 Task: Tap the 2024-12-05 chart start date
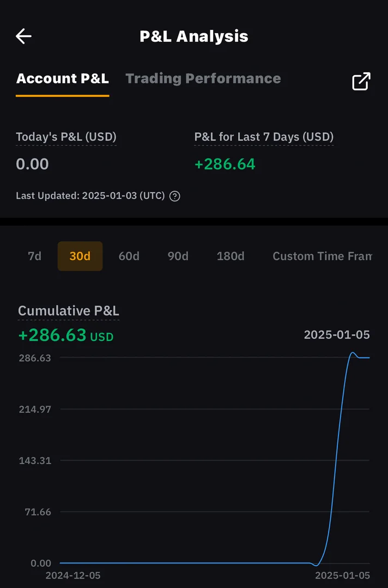click(x=73, y=575)
